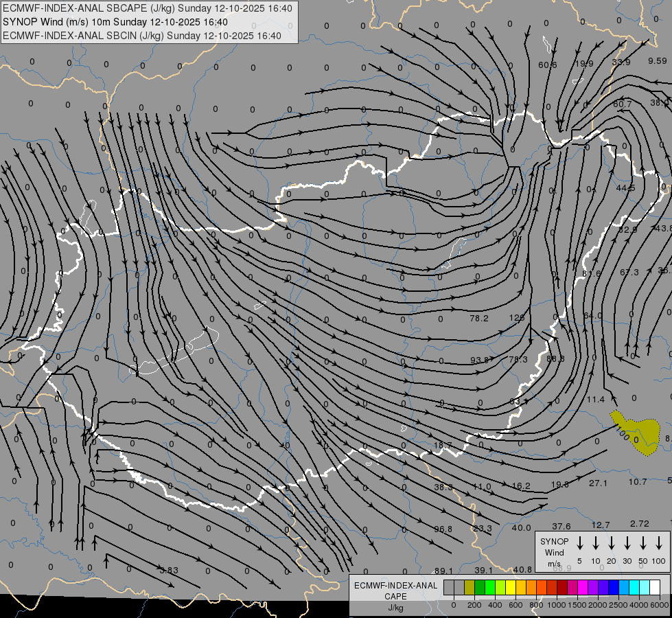The height and width of the screenshot is (618, 672).
Task: Click the Lake Balaton outline on map
Action: tap(174, 352)
